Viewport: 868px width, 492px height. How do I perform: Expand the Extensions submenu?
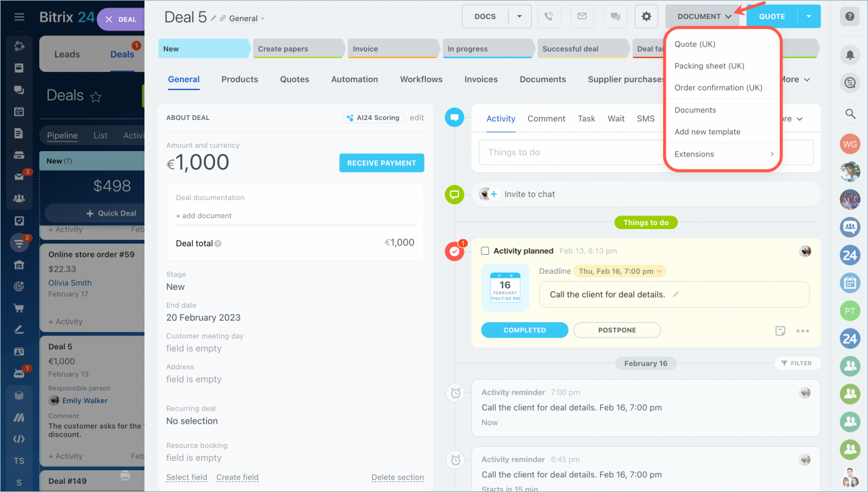(724, 154)
